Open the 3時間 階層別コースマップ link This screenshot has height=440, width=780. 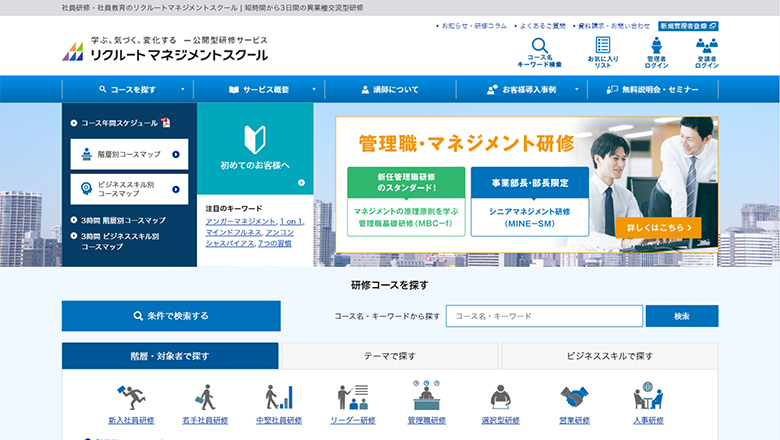click(123, 220)
